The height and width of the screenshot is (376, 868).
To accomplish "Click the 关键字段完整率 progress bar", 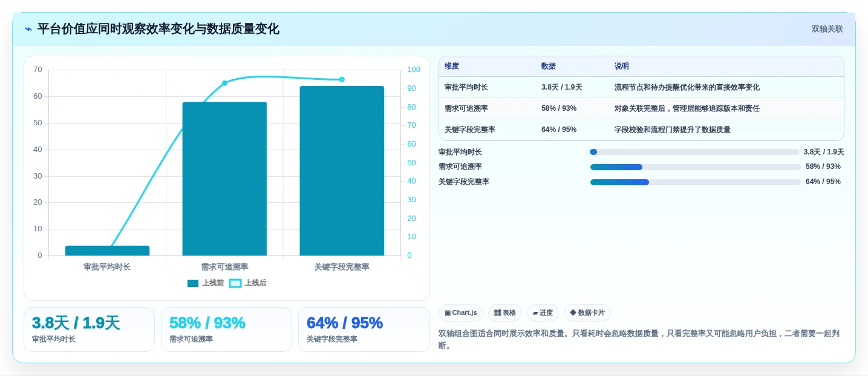I will 696,182.
